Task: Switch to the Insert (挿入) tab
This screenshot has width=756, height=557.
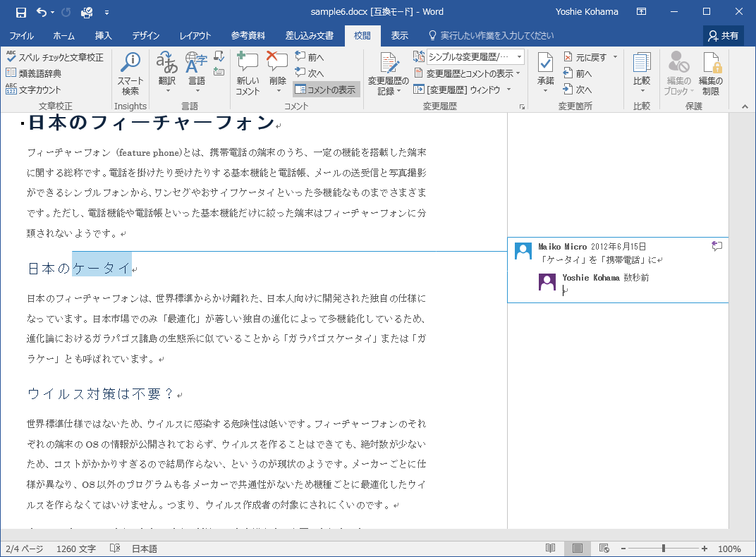Action: [x=104, y=36]
